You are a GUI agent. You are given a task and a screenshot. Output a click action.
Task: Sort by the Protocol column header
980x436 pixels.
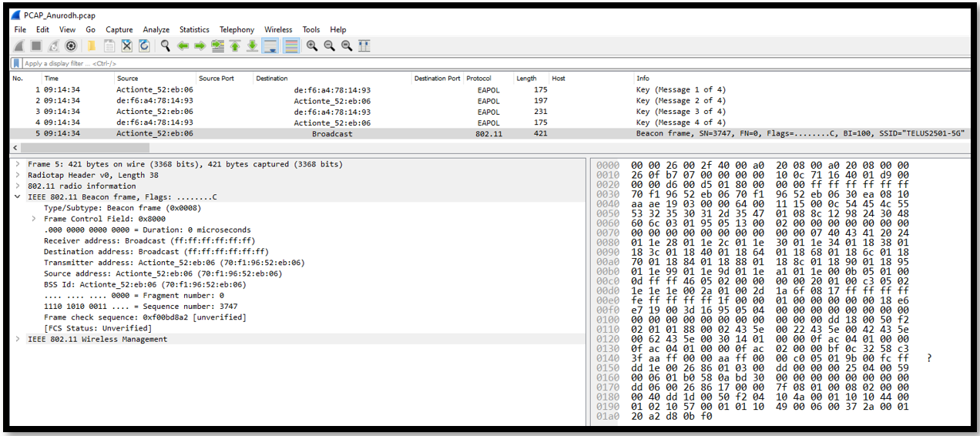(x=488, y=79)
